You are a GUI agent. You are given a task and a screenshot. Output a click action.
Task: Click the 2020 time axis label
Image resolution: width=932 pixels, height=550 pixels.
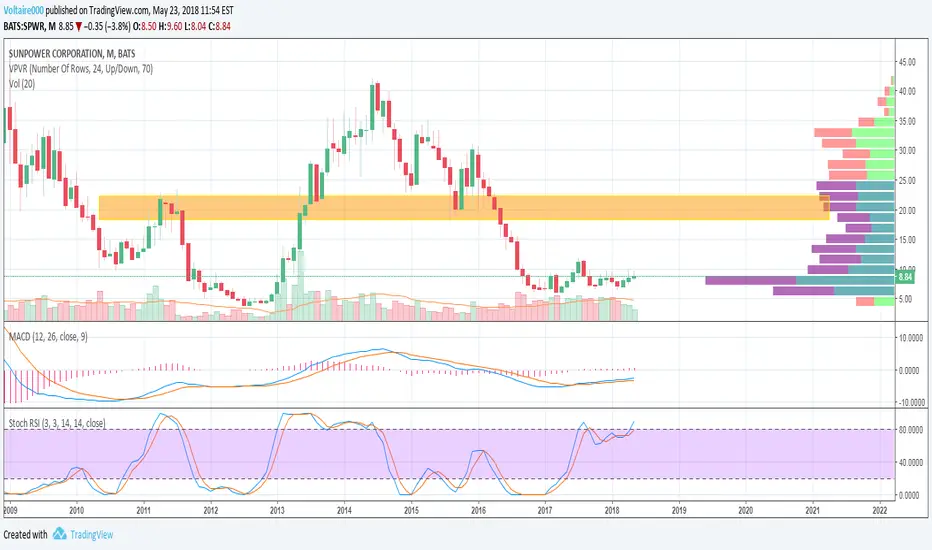(x=746, y=510)
